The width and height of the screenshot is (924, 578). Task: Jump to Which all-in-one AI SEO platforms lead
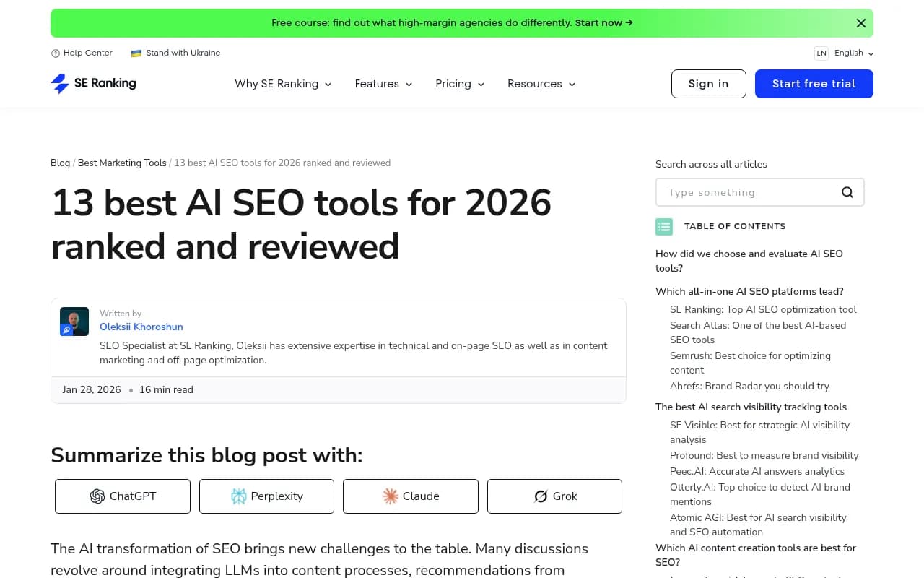click(x=749, y=292)
